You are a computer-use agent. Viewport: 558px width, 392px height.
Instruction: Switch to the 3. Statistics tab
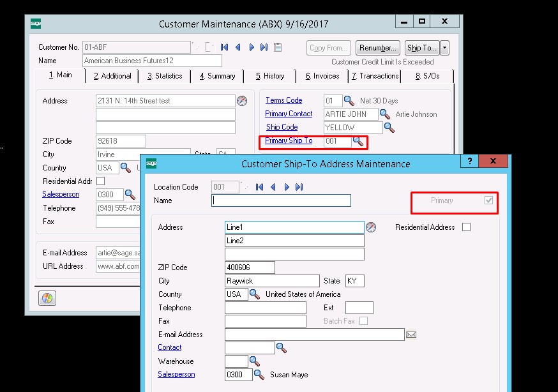165,76
